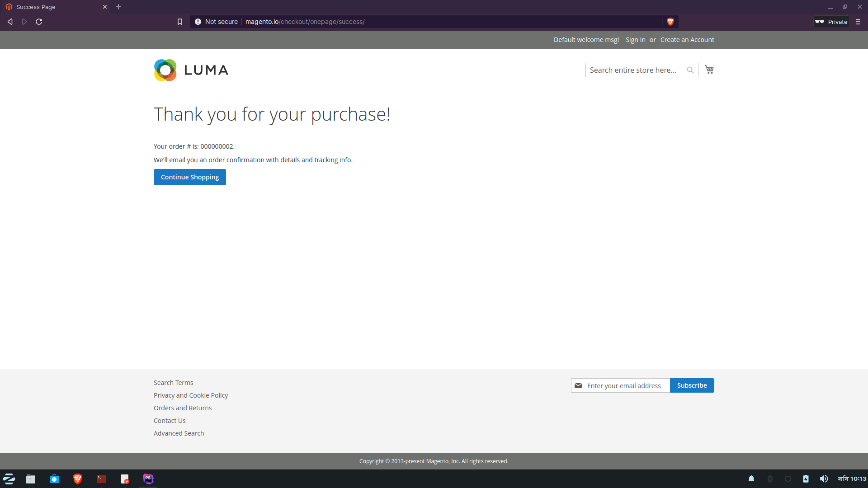This screenshot has height=488, width=868.
Task: Open the notifications bell in tray
Action: coord(751,479)
